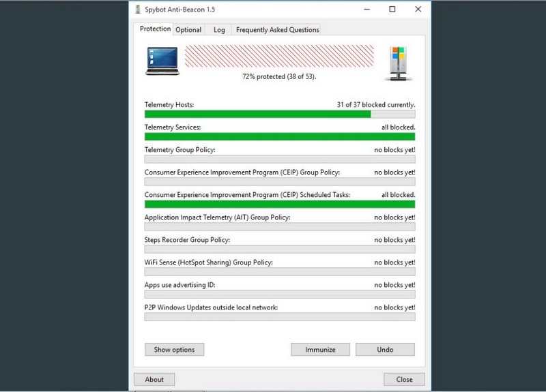Viewport: 546px width, 392px height.
Task: Minimize the Spybot Anti-Beacon window
Action: point(367,10)
